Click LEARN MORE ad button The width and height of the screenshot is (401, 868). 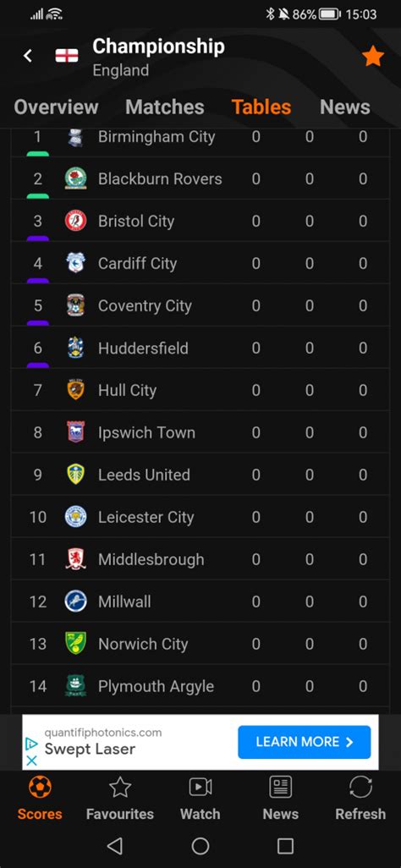305,742
